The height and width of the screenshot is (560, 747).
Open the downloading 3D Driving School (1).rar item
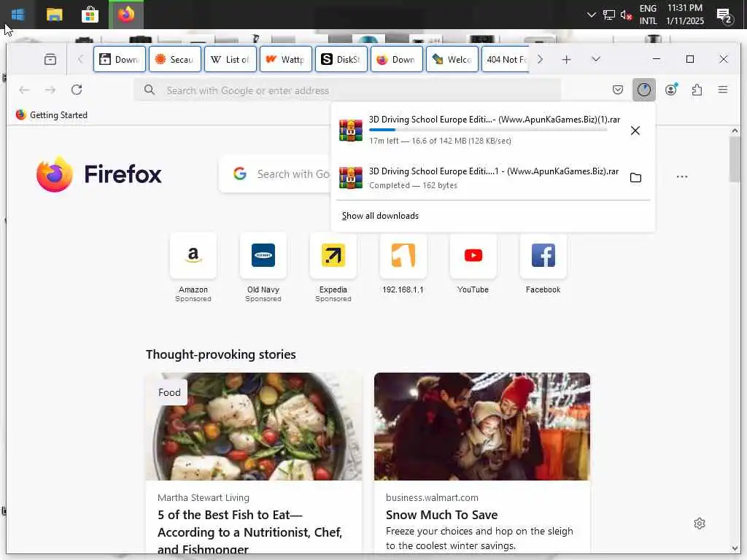[x=479, y=130]
